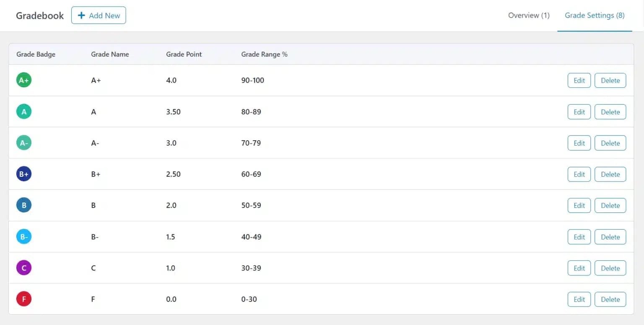
Task: Delete the C grade row
Action: coord(610,268)
